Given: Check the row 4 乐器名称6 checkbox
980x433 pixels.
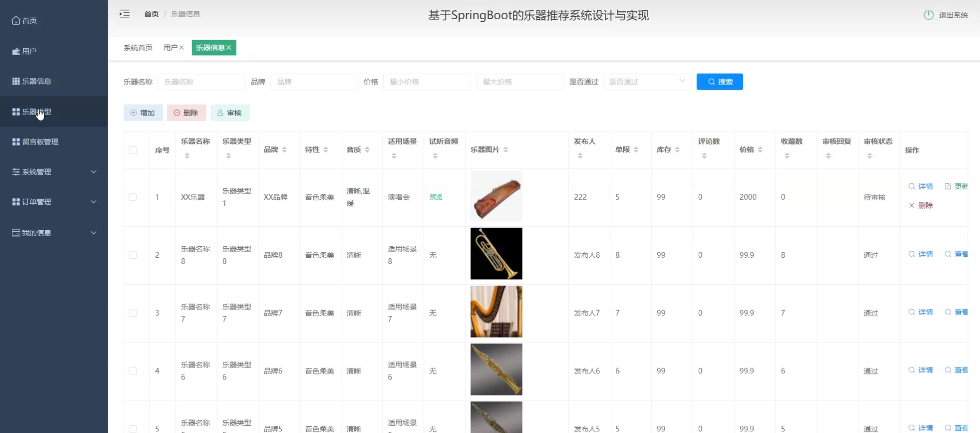Looking at the screenshot, I should click(x=133, y=371).
